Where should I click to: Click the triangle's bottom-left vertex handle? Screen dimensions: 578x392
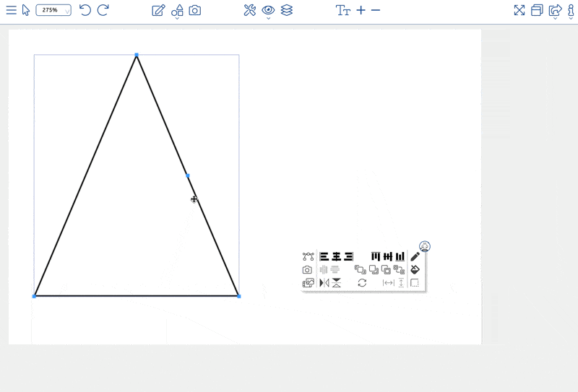point(34,296)
